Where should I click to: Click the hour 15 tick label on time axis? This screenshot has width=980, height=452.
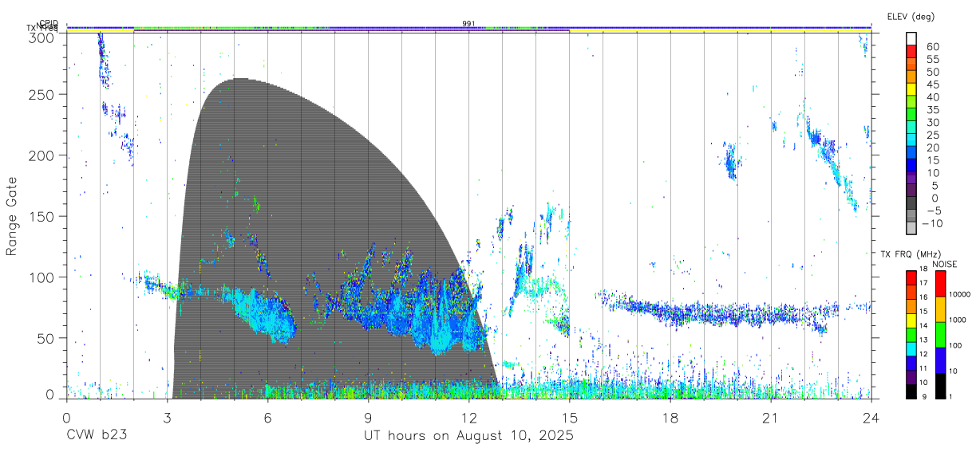tap(570, 417)
